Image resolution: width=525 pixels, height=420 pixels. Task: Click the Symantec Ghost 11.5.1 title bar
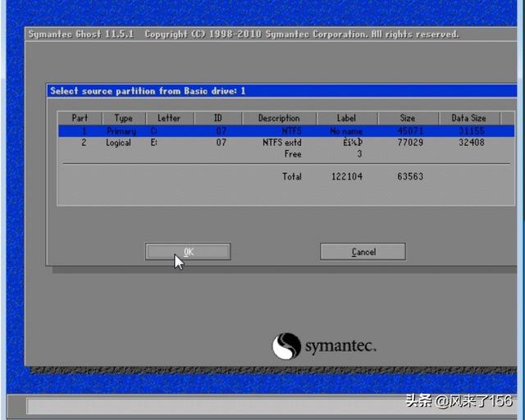click(272, 34)
